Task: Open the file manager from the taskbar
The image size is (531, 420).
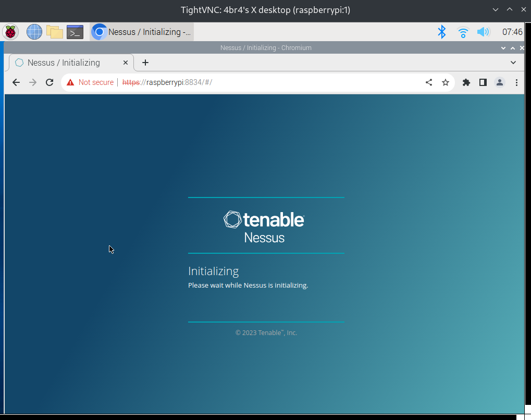Action: point(54,32)
